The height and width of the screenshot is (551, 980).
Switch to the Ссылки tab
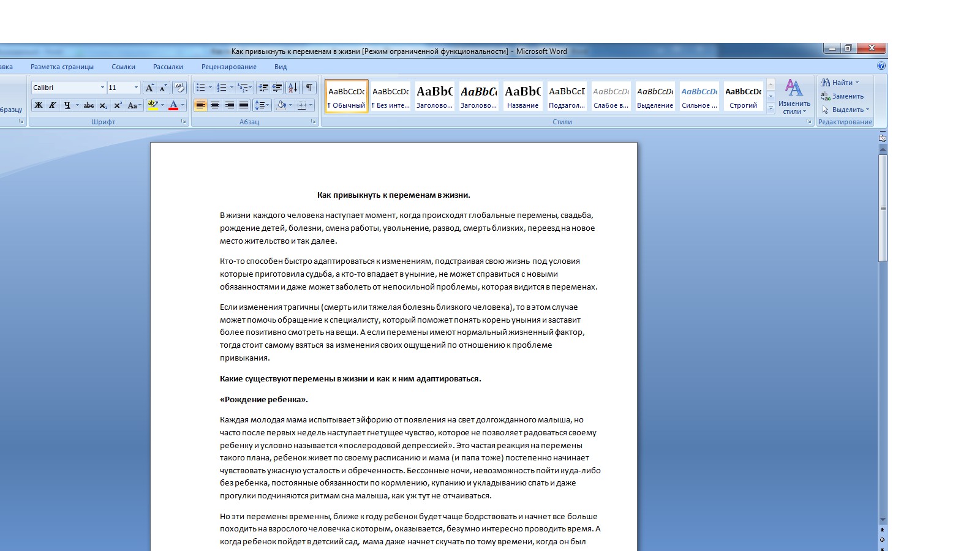point(123,67)
